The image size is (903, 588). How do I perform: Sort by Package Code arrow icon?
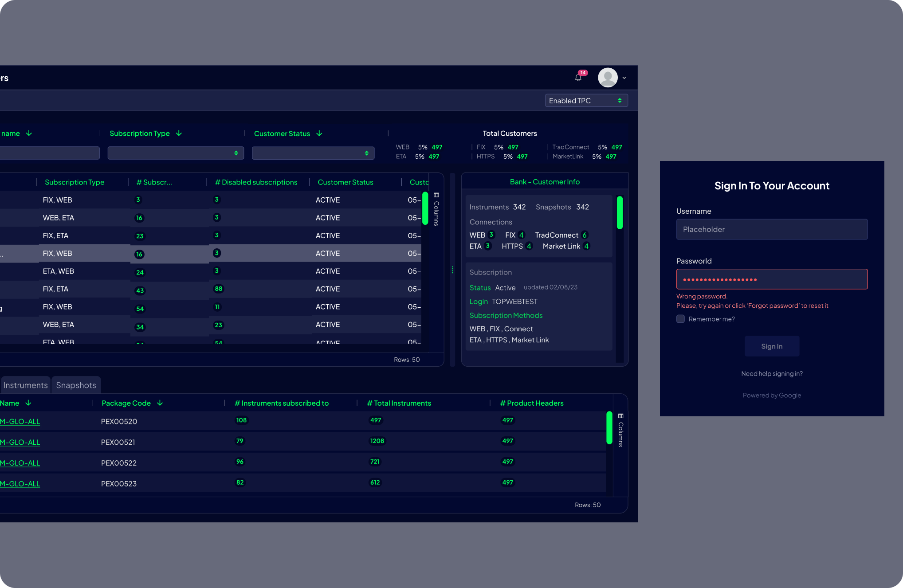[160, 403]
